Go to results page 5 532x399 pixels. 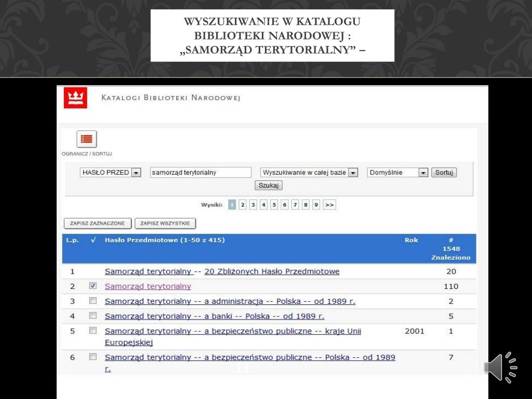pos(274,205)
